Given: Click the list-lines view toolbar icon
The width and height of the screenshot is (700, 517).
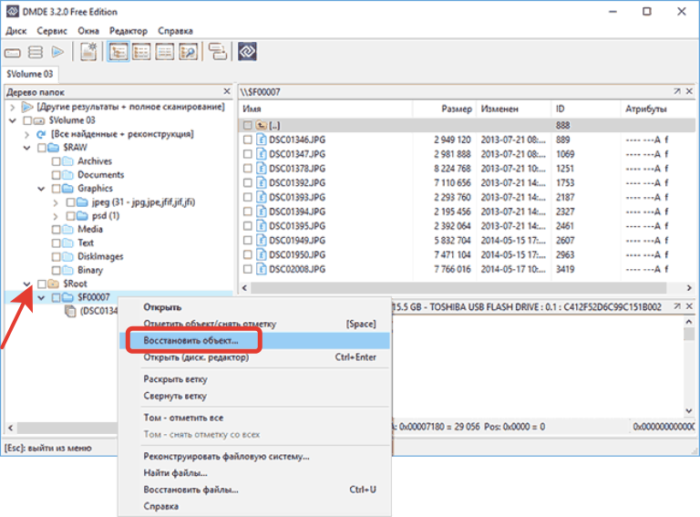Looking at the screenshot, I should 165,52.
